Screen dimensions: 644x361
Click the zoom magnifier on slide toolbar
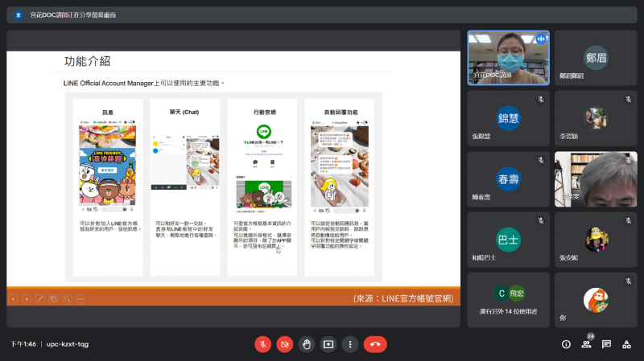(x=68, y=299)
